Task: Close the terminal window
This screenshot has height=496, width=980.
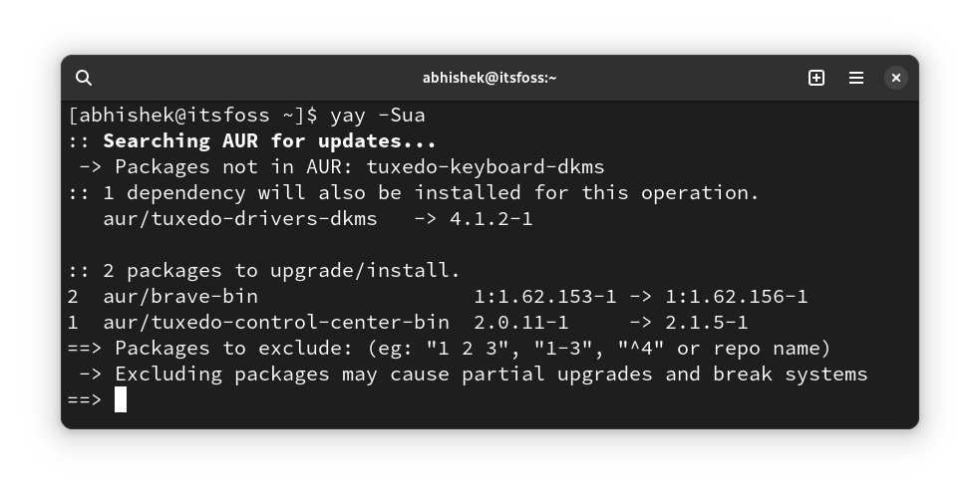Action: 895,78
